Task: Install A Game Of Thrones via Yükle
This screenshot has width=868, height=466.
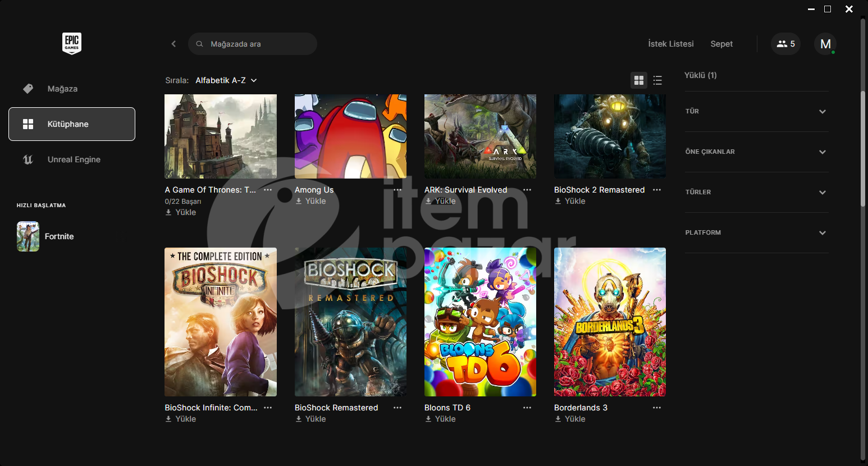Action: (x=180, y=212)
